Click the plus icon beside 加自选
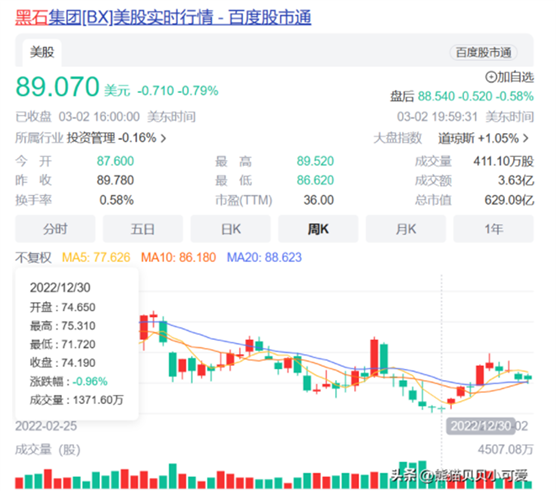 491,77
